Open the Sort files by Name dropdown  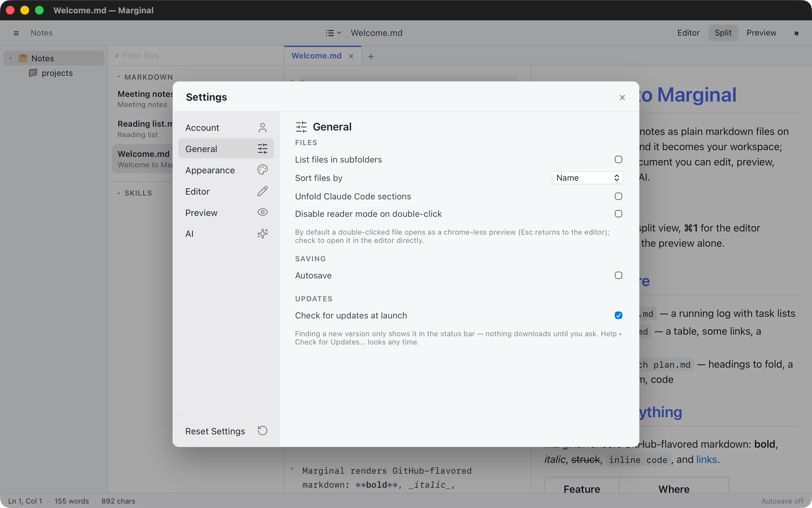[587, 178]
